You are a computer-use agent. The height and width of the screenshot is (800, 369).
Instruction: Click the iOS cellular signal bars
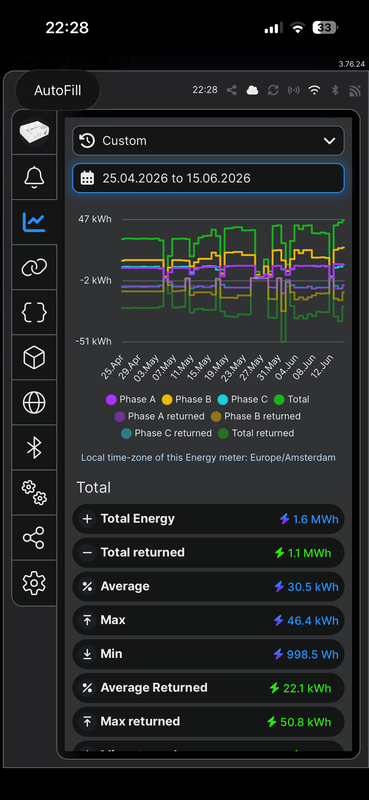click(274, 28)
